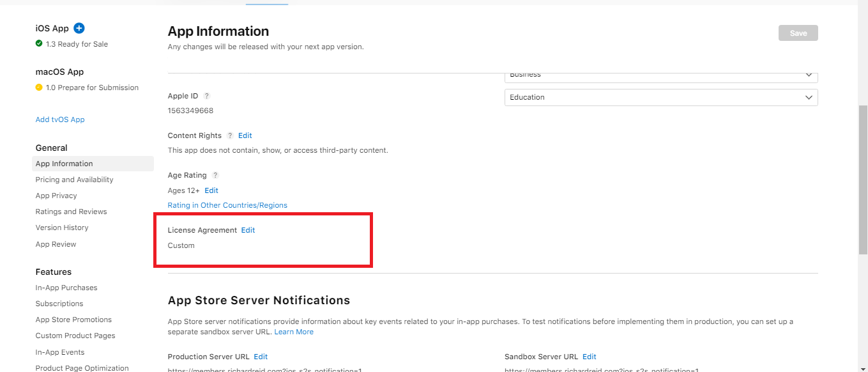Open Rating in Other Countries/Regions

(x=227, y=205)
